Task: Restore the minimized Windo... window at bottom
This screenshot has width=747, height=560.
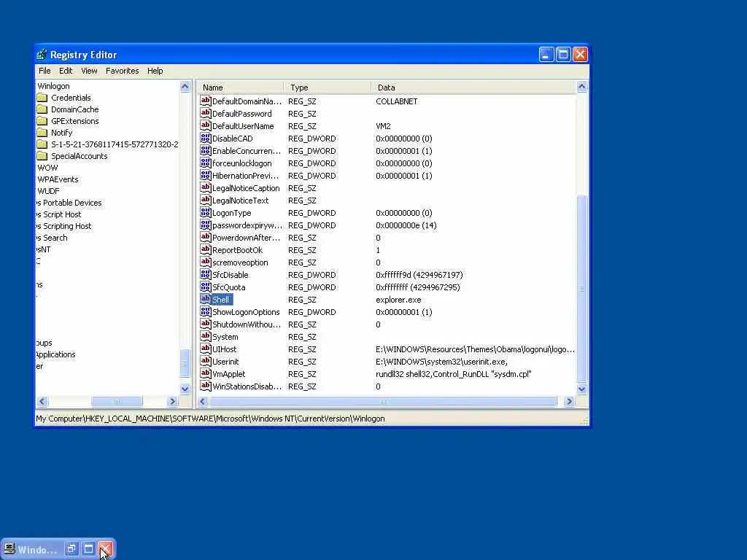Action: click(x=71, y=549)
